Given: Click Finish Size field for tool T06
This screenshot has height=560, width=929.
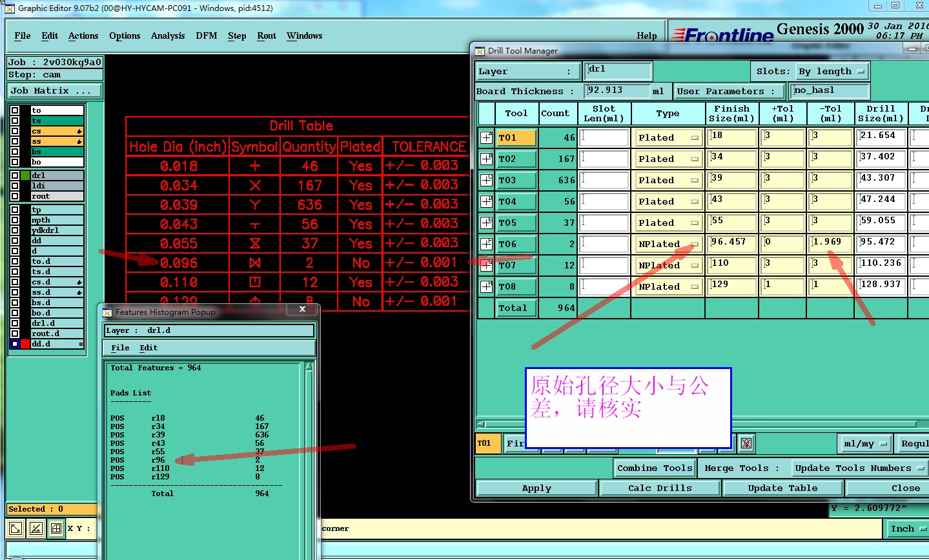Looking at the screenshot, I should click(x=732, y=244).
